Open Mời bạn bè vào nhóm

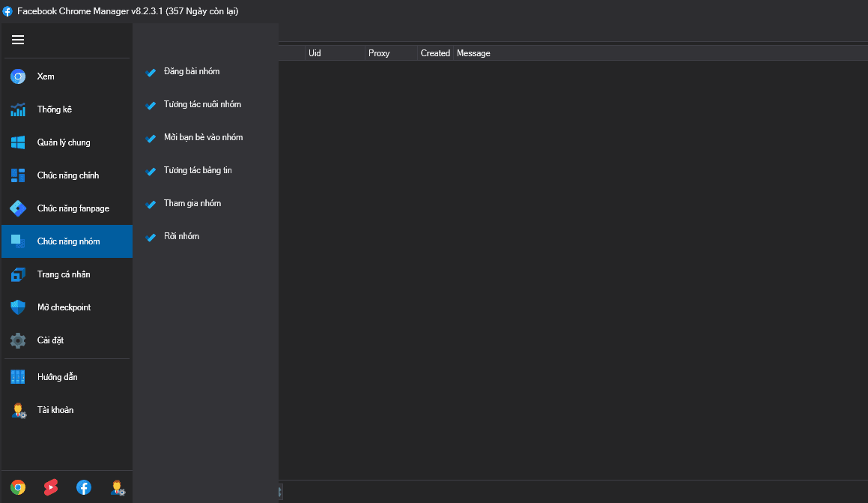pyautogui.click(x=203, y=137)
